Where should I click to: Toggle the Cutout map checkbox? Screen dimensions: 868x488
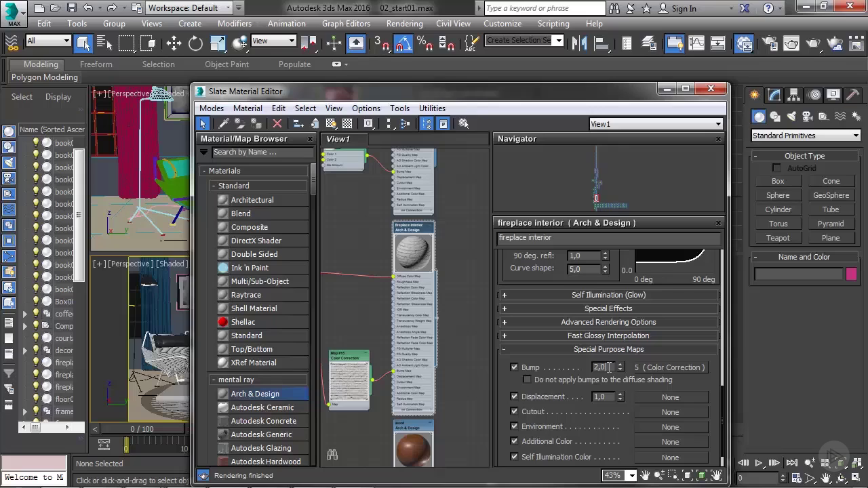(x=514, y=411)
